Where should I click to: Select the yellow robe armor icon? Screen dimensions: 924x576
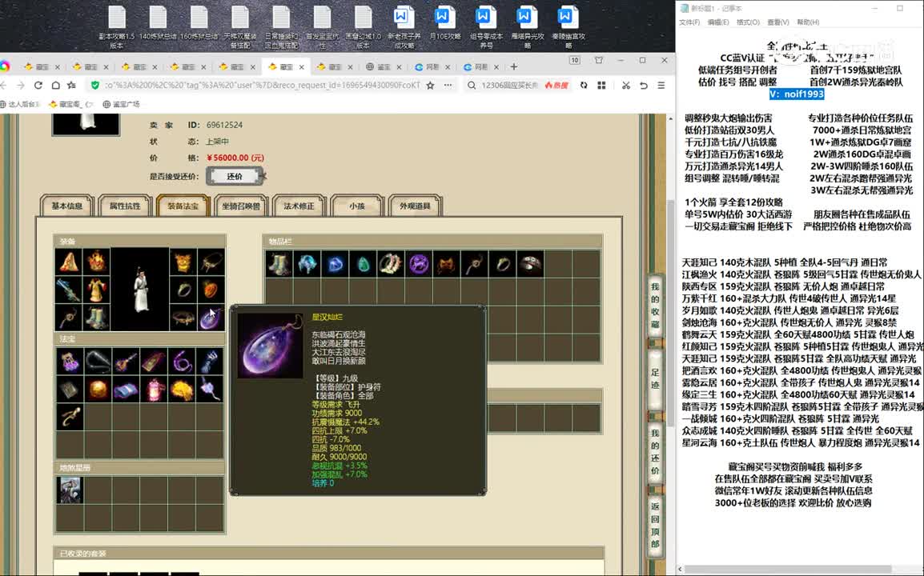point(97,290)
